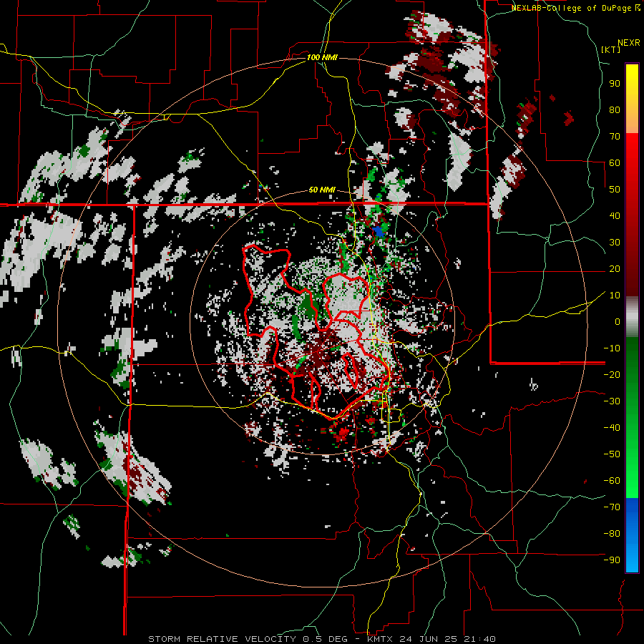Select the -10 scale value
644x644 pixels.
[612, 348]
